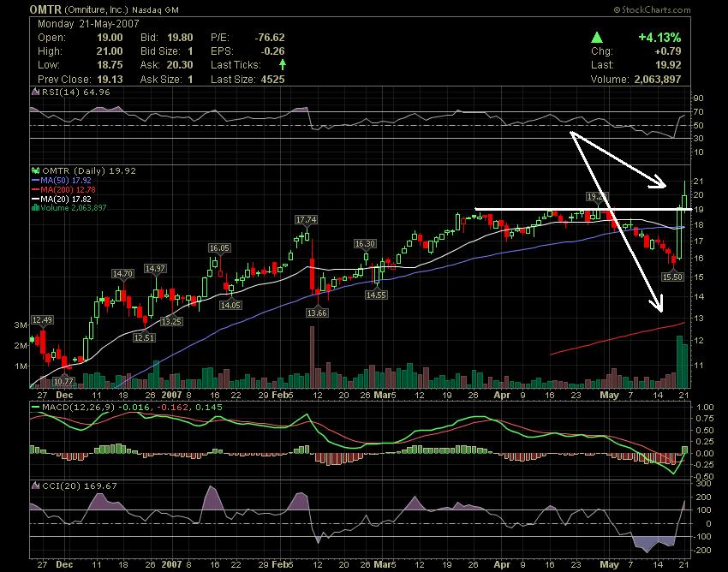Click the 1M volume axis label
The height and width of the screenshot is (572, 728).
(x=21, y=366)
